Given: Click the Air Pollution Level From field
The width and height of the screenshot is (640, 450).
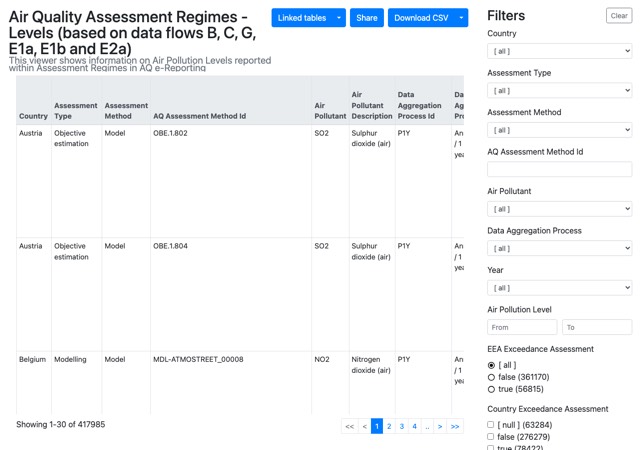Looking at the screenshot, I should [522, 327].
